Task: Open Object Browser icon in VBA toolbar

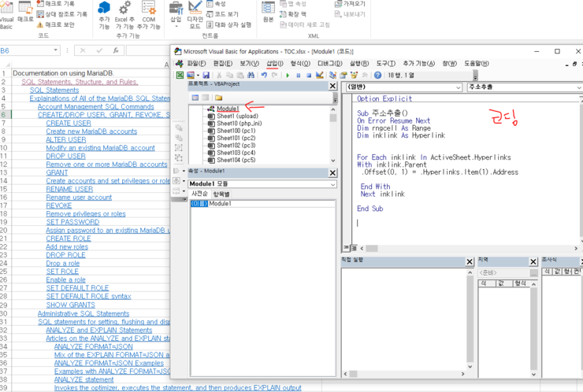Action: [354, 75]
